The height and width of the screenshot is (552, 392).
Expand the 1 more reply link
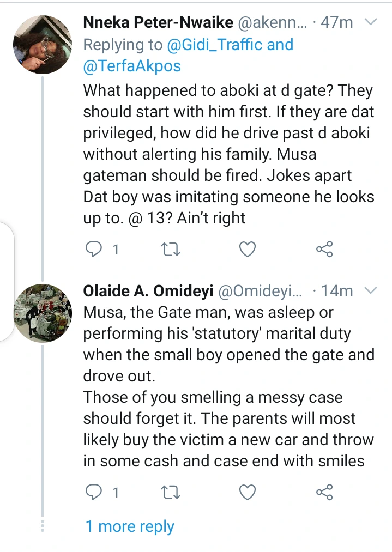130,526
